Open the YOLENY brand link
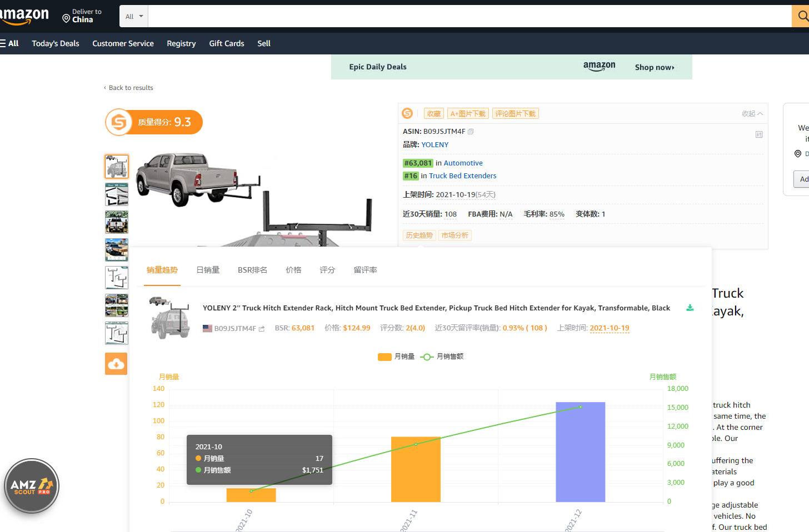Screen dimensions: 809x532 pyautogui.click(x=435, y=144)
